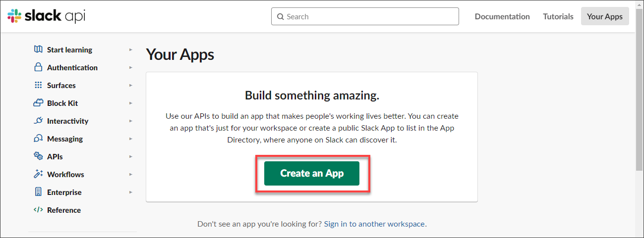
Task: Expand the Messaging arrow
Action: pyautogui.click(x=131, y=139)
